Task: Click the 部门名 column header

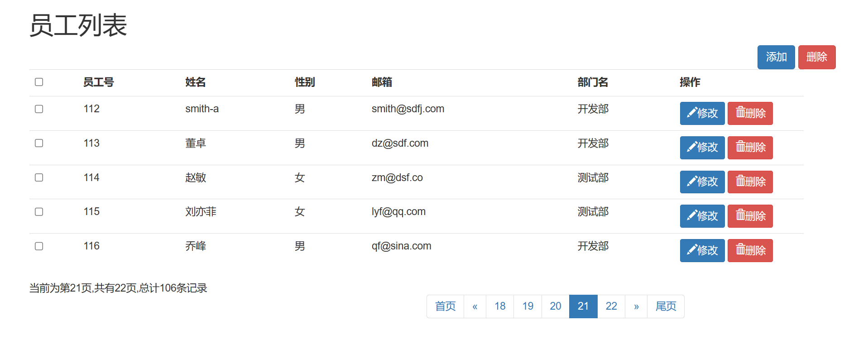Action: tap(593, 82)
